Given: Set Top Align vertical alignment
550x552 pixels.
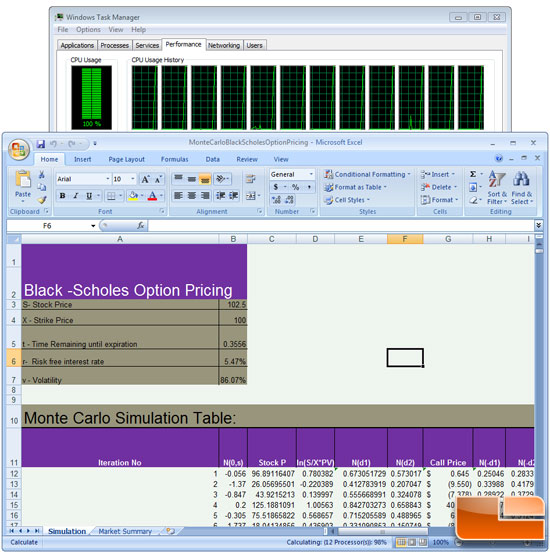Looking at the screenshot, I should [x=179, y=179].
